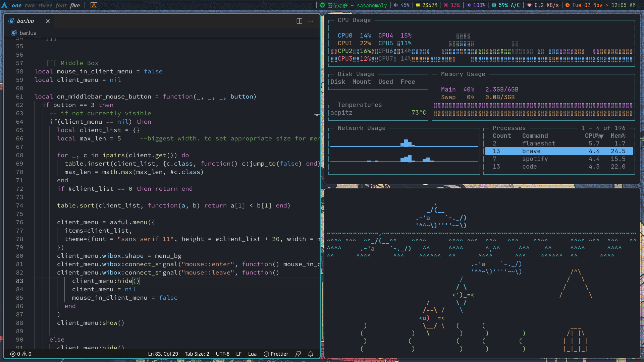Sort processes by the Mem% column header
644x362 pixels.
(x=618, y=136)
